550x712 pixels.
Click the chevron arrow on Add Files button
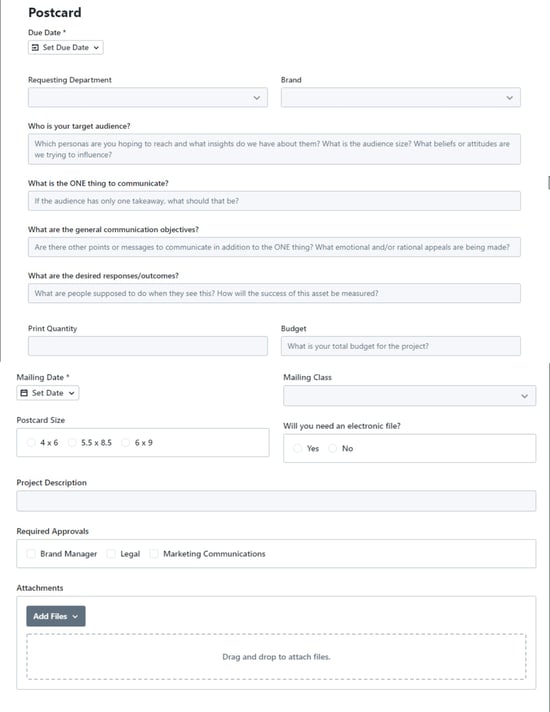click(75, 616)
